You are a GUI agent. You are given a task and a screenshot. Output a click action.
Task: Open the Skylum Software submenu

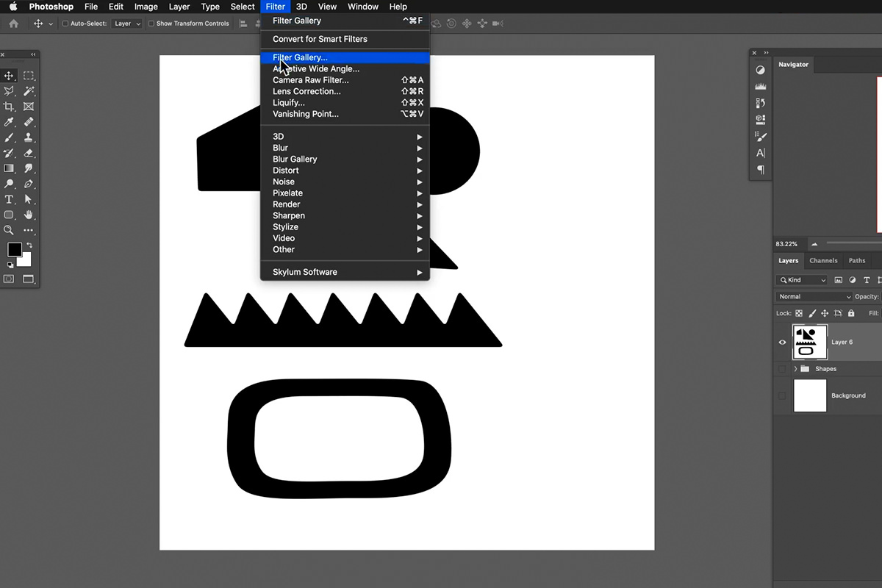coord(345,272)
